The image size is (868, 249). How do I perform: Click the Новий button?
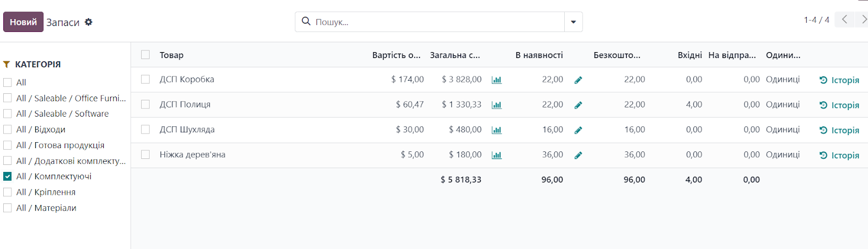23,22
